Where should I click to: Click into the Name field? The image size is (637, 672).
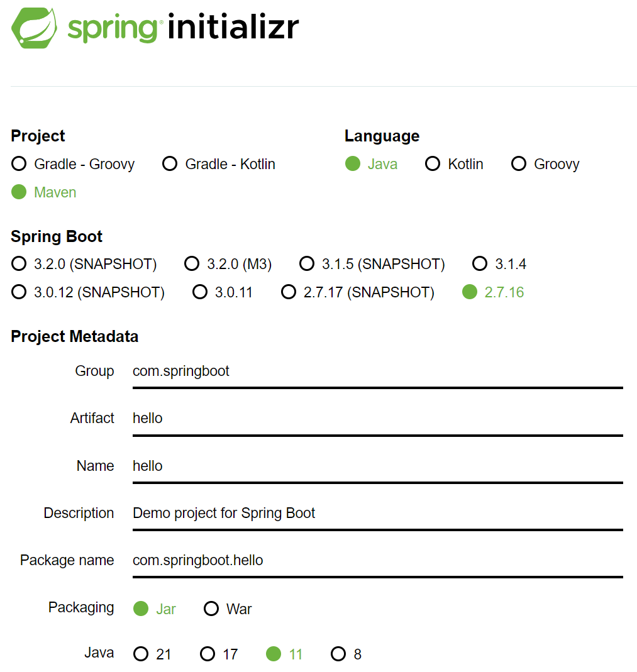[377, 466]
